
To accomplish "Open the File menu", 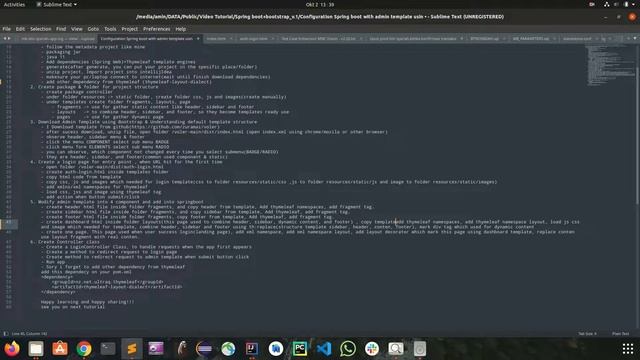I will 7,29.
